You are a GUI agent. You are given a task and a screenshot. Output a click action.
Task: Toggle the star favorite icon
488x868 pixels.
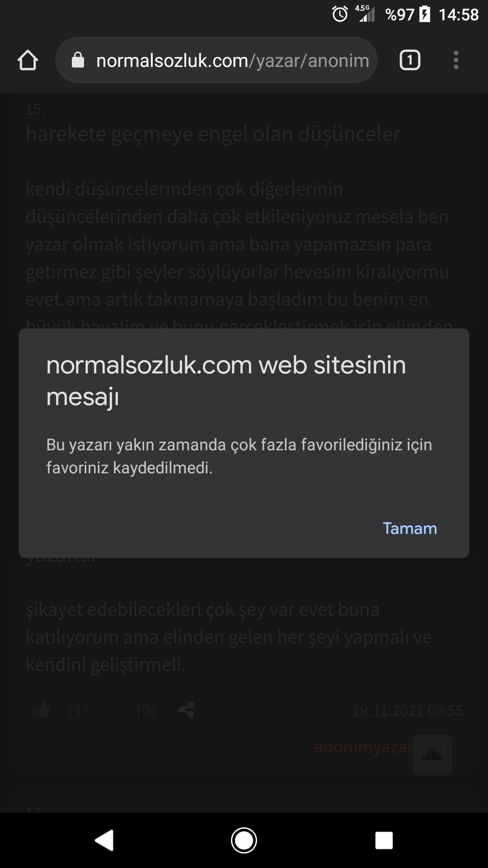point(112,710)
